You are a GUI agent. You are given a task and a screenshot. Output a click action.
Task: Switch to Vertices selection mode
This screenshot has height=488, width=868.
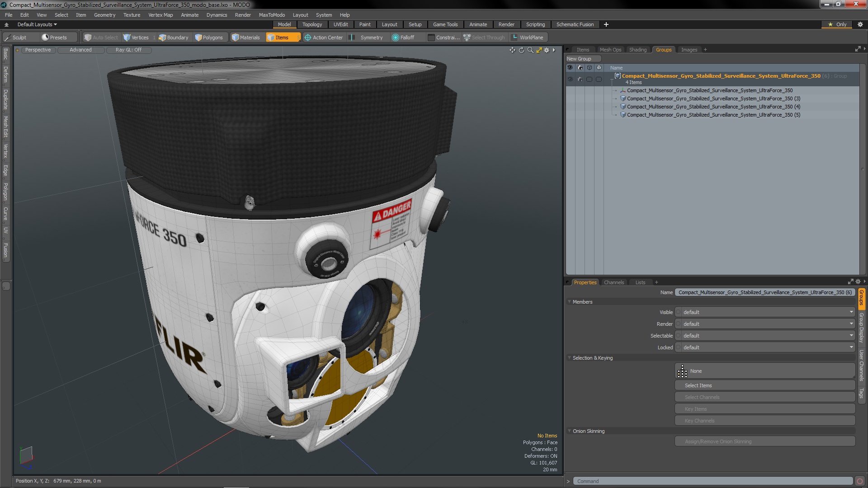pyautogui.click(x=136, y=38)
